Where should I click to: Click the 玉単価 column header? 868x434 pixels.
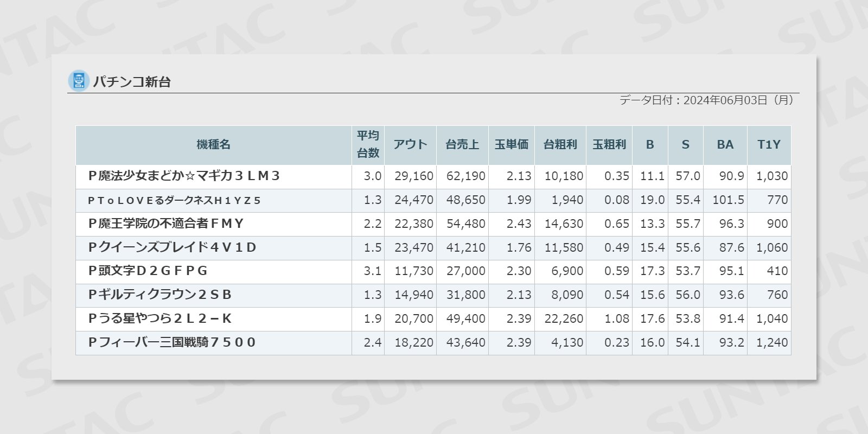pyautogui.click(x=512, y=145)
